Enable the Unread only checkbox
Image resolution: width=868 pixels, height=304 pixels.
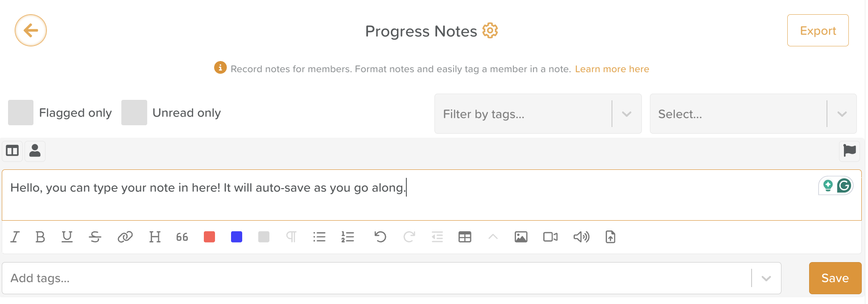(134, 112)
